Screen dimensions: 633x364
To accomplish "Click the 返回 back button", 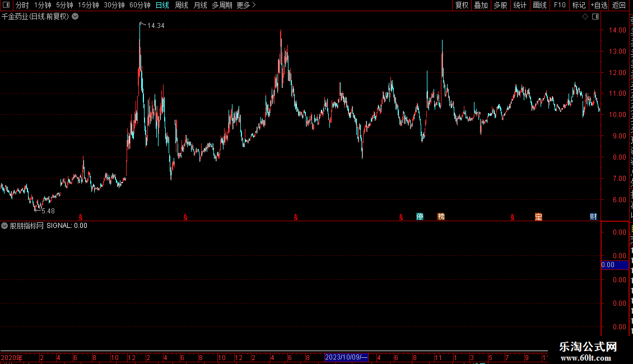I will point(619,5).
